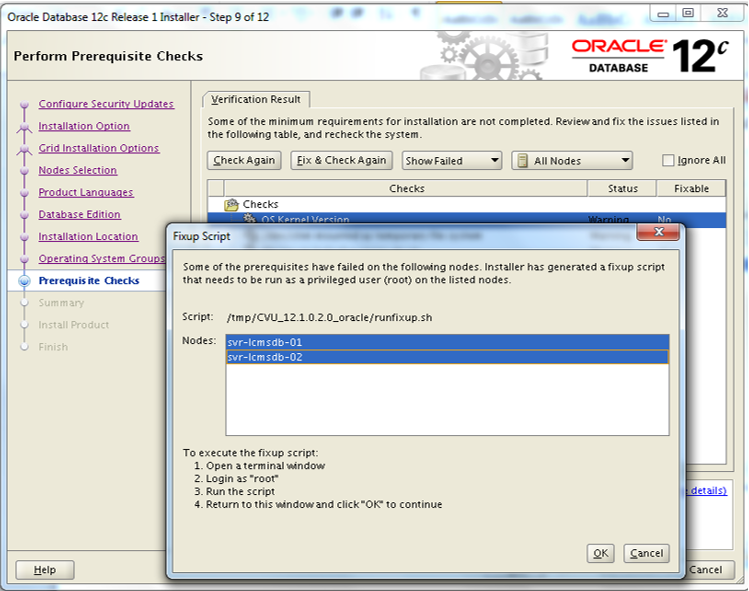The height and width of the screenshot is (591, 749).
Task: Click the Status column header
Action: (622, 188)
